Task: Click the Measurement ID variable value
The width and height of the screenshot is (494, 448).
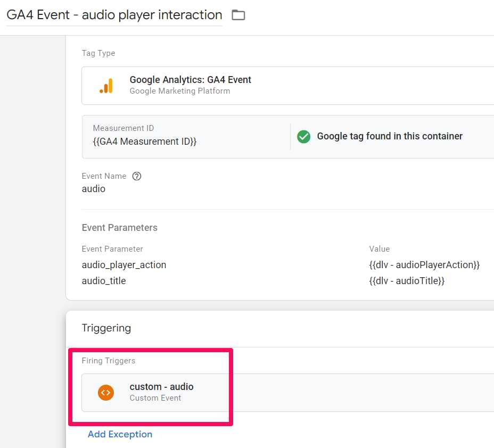Action: (x=145, y=142)
